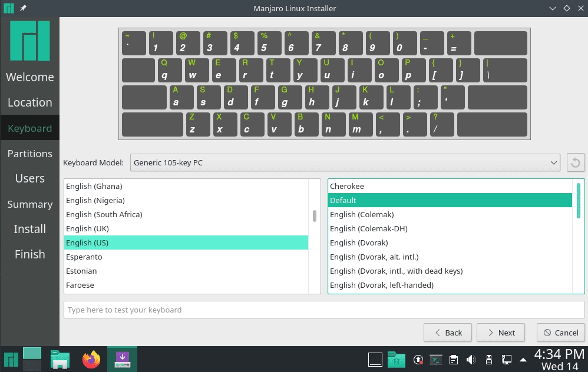Click the clipboard manager tray icon

click(x=454, y=359)
